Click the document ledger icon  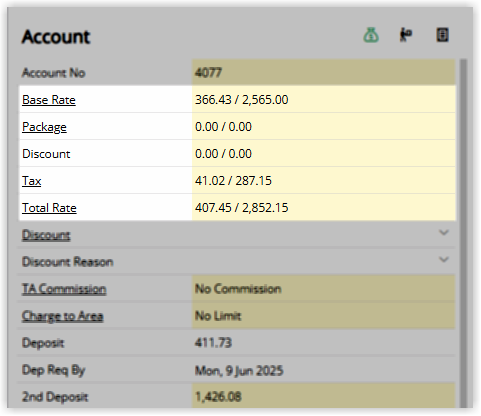tap(442, 35)
